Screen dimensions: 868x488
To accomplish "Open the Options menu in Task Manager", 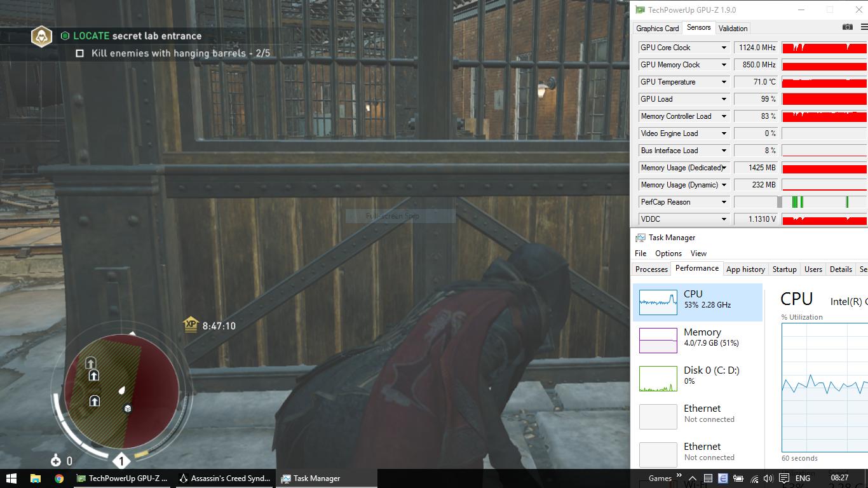I will (668, 253).
